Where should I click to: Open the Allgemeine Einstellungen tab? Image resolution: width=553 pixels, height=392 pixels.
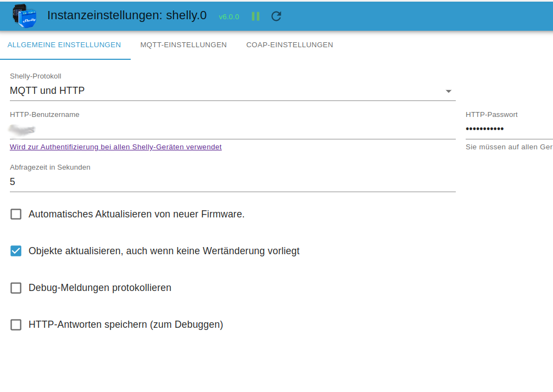tap(64, 45)
